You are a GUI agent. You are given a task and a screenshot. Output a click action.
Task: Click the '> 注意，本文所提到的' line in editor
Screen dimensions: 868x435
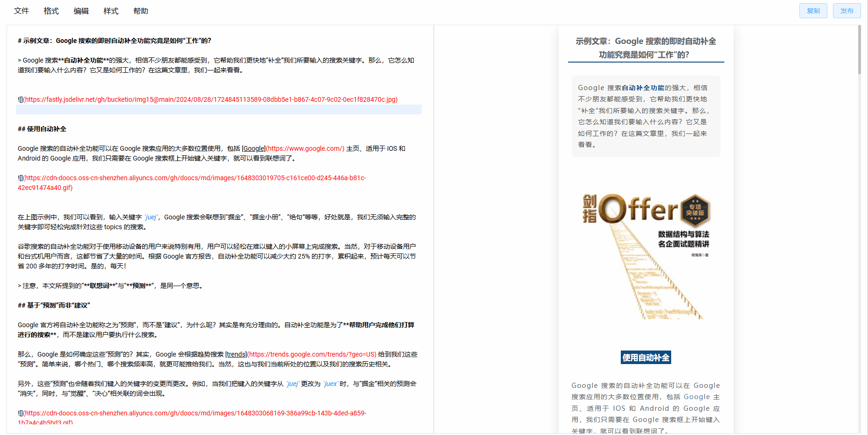pyautogui.click(x=110, y=286)
